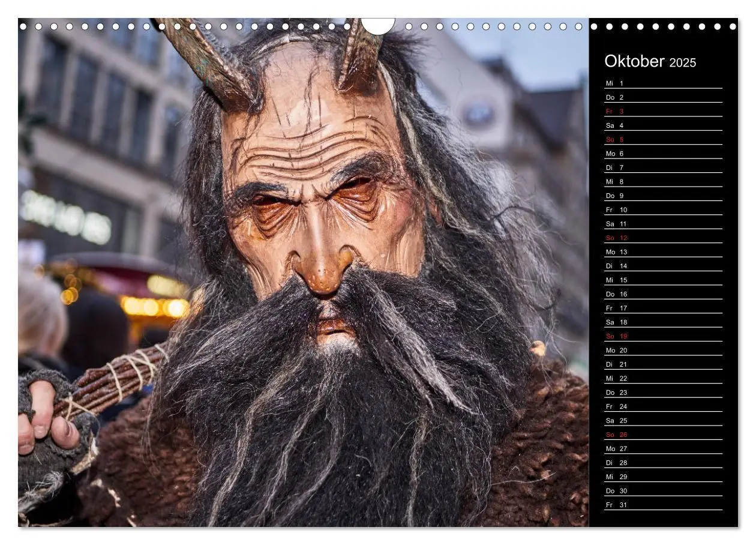Select the red Sunday row 'So 12'
Screen dimensions: 756x545
point(663,238)
